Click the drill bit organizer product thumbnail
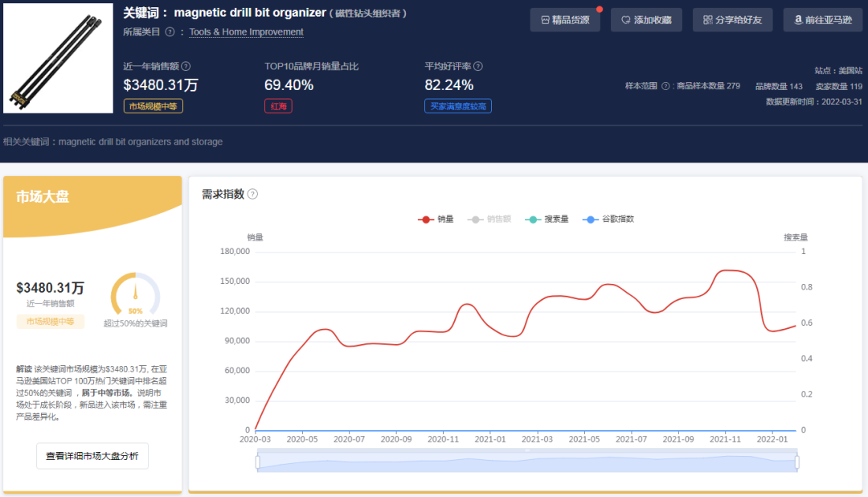Viewport: 868px width, 497px height. pyautogui.click(x=58, y=58)
